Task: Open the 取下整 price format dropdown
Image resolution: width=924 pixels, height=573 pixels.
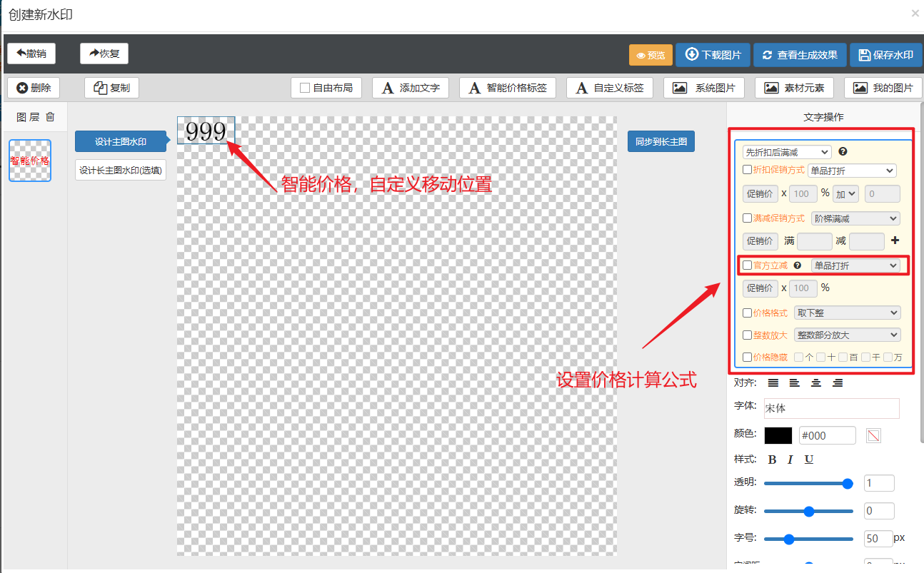Action: (x=847, y=313)
